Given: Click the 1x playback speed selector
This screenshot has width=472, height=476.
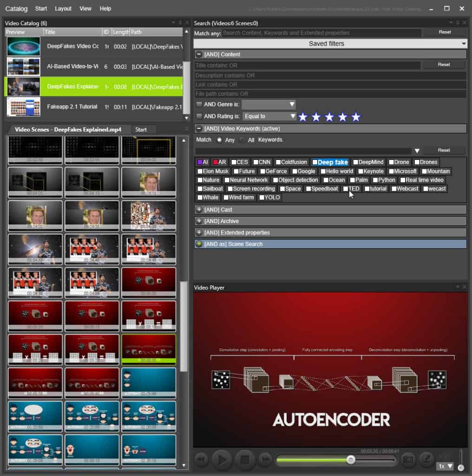Looking at the screenshot, I should click(x=444, y=466).
